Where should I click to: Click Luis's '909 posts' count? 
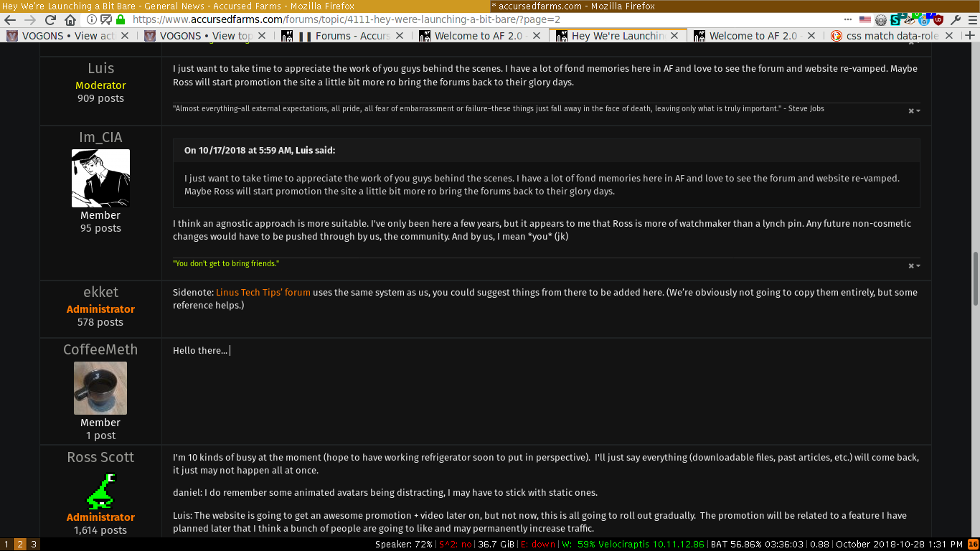click(100, 98)
